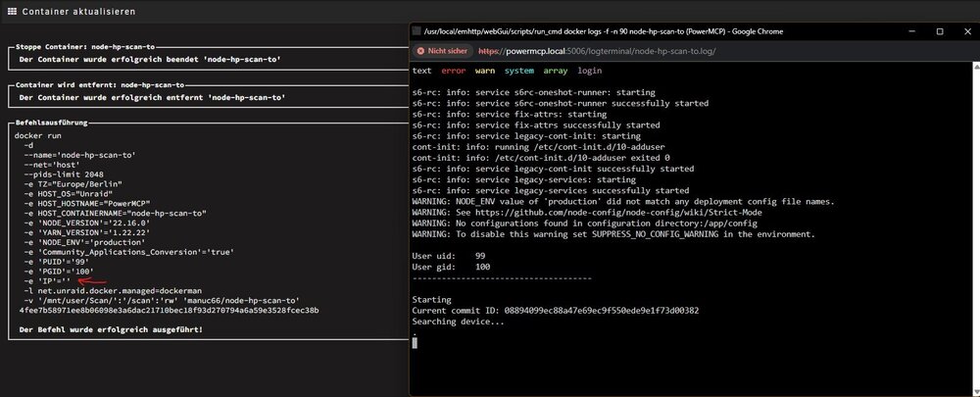Maximize the Chrome log window

940,31
